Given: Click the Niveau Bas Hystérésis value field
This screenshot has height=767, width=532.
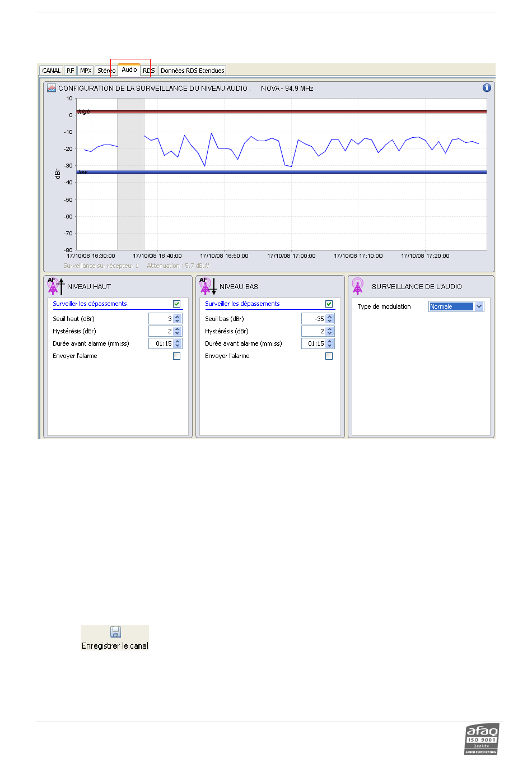Looking at the screenshot, I should point(314,331).
